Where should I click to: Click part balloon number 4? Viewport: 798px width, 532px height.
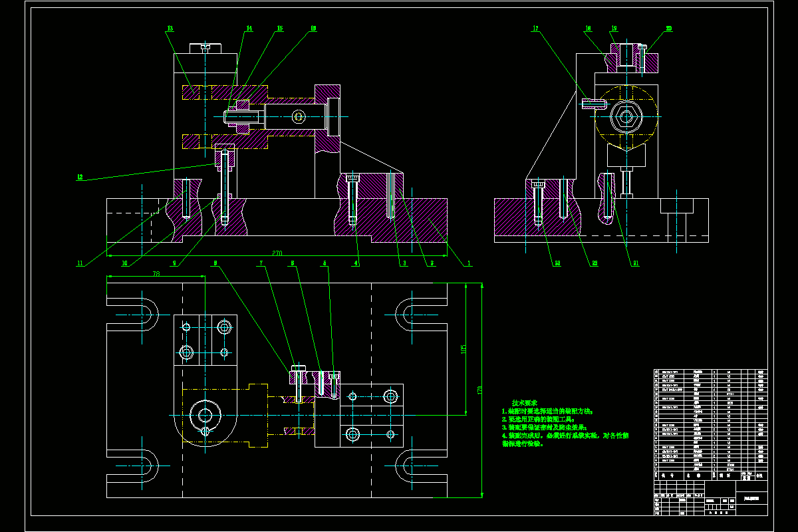pyautogui.click(x=356, y=263)
